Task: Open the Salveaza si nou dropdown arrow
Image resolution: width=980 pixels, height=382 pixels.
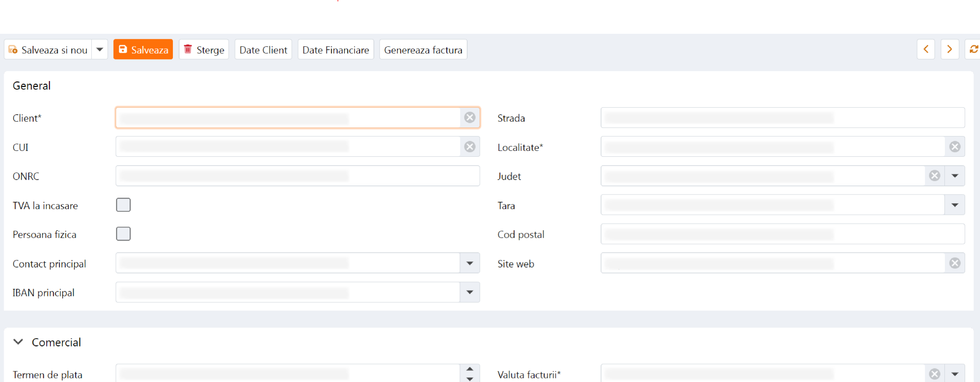Action: 100,50
